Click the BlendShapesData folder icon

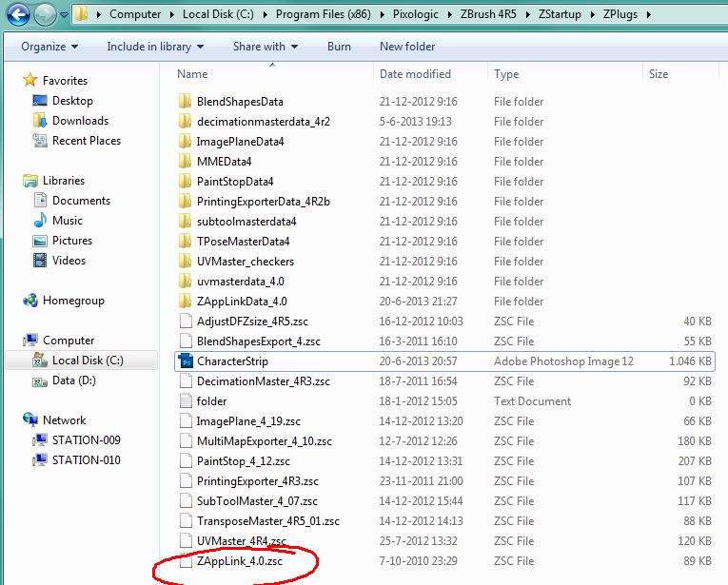[185, 101]
